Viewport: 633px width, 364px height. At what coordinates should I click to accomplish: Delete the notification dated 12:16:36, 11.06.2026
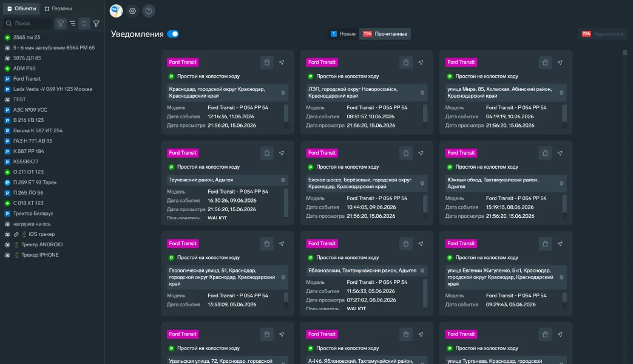tap(267, 62)
